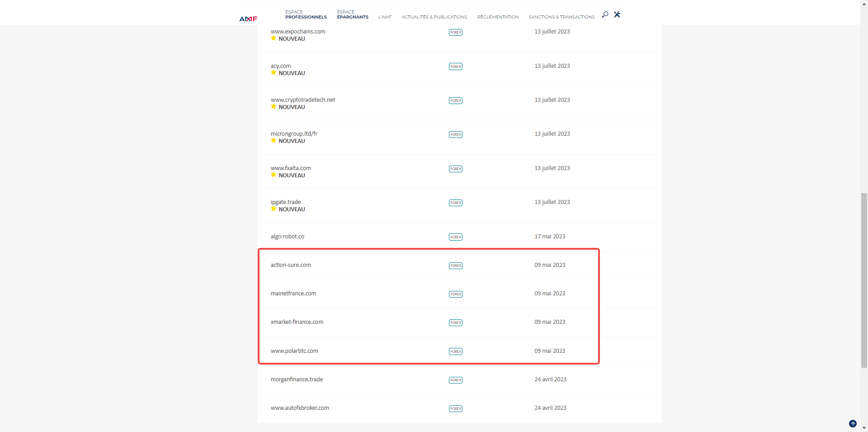868x432 pixels.
Task: Click FOREX tag beside www.expochains.com
Action: pyautogui.click(x=455, y=32)
